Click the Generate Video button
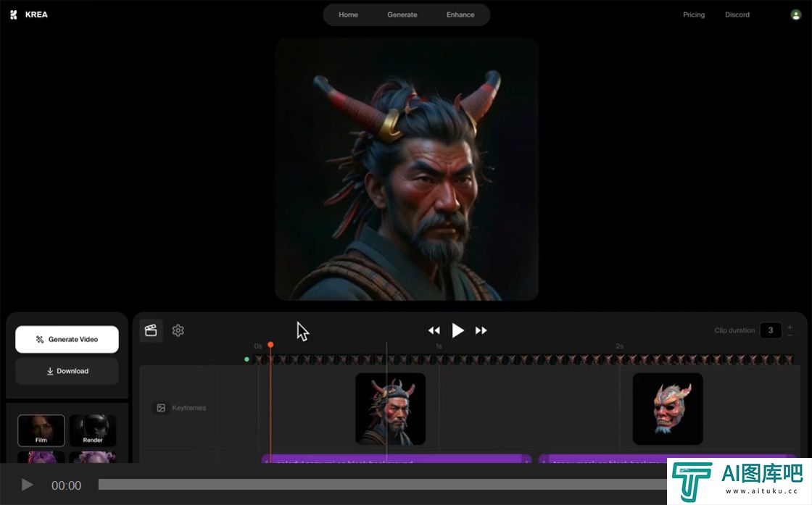 pyautogui.click(x=67, y=339)
